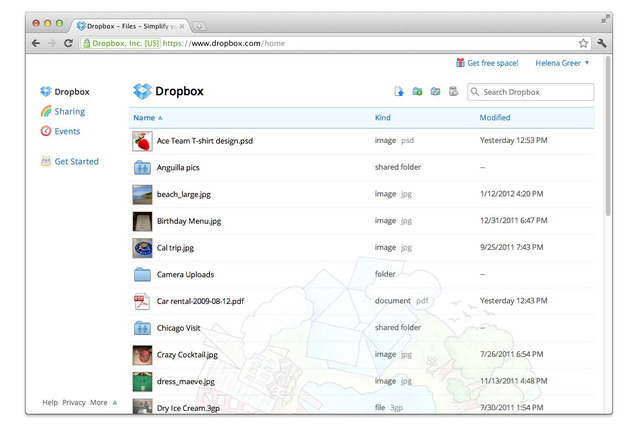This screenshot has width=640, height=426.
Task: Click the Crazy Cocktail.jpg thumbnail
Action: coord(142,355)
